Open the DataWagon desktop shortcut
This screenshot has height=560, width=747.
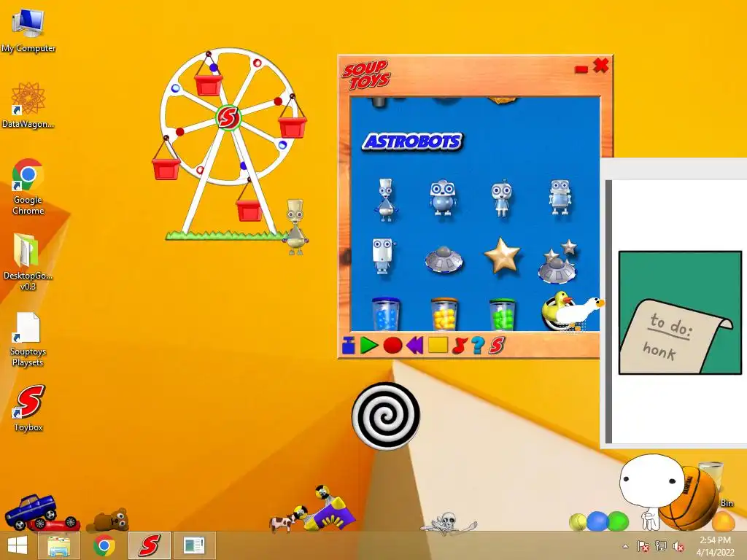[28, 105]
